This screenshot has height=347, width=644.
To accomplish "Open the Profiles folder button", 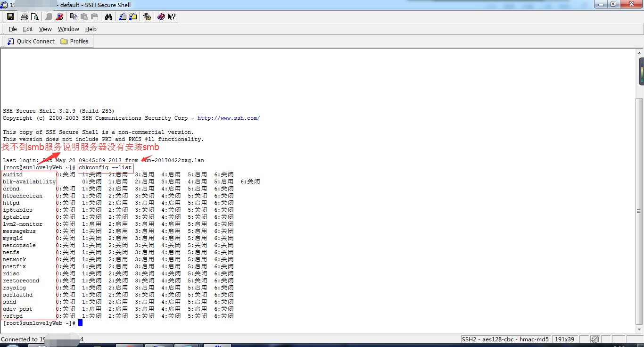I will tap(74, 41).
